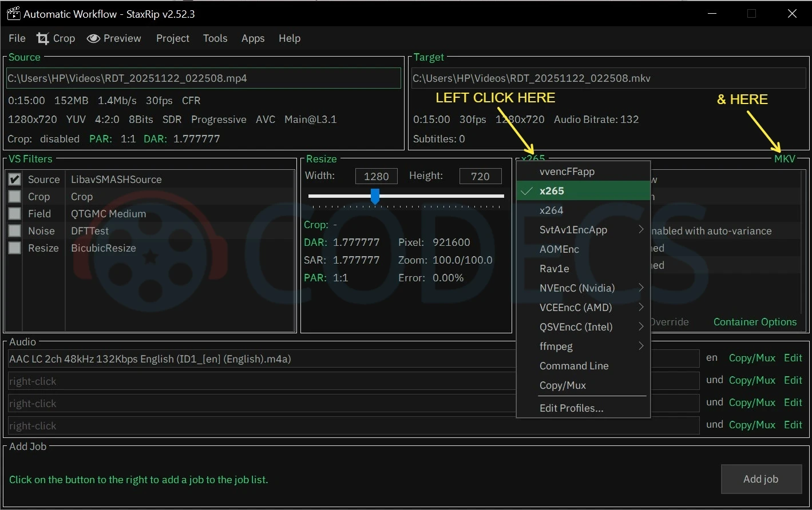Open the Crop tool with crop icon
This screenshot has height=510, width=812.
pos(56,38)
